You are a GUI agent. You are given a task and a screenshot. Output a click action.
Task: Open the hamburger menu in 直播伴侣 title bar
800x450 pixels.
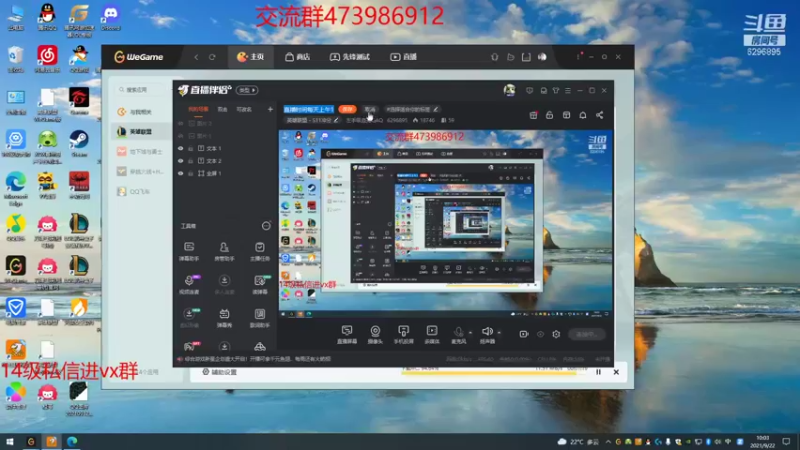tap(568, 90)
